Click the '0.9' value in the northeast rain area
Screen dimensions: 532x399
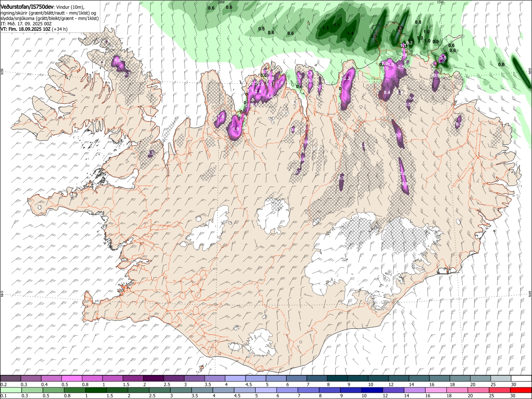pos(436,42)
